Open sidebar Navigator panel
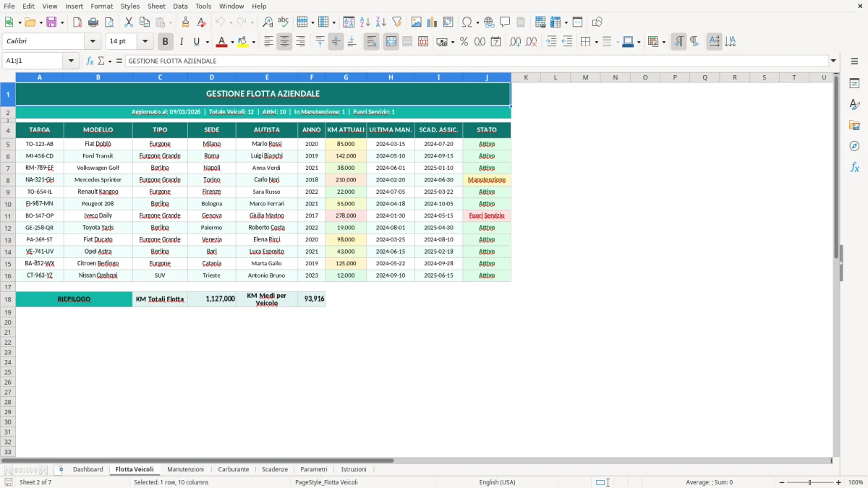This screenshot has width=868, height=488. [854, 146]
